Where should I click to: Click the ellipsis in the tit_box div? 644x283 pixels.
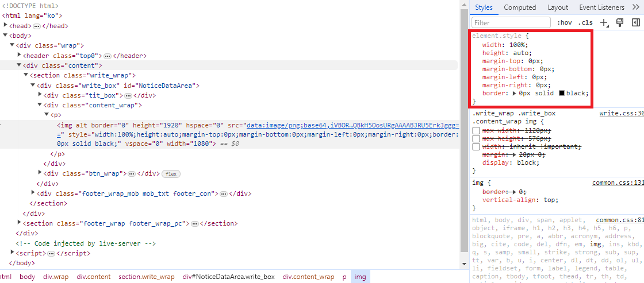(128, 96)
